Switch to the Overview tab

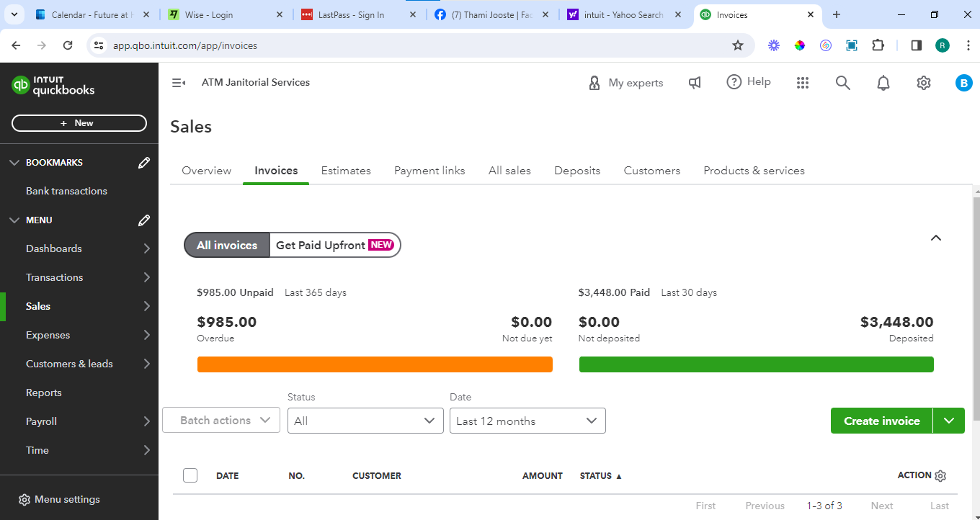(x=207, y=171)
